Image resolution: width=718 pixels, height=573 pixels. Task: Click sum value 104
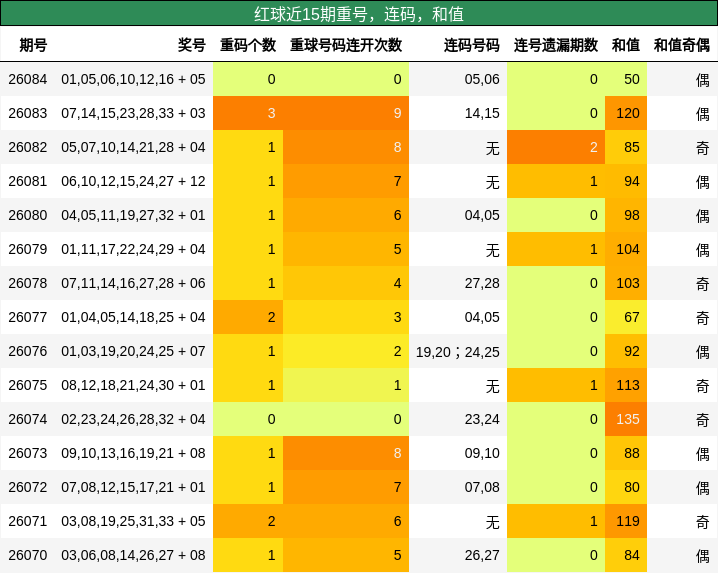click(628, 249)
